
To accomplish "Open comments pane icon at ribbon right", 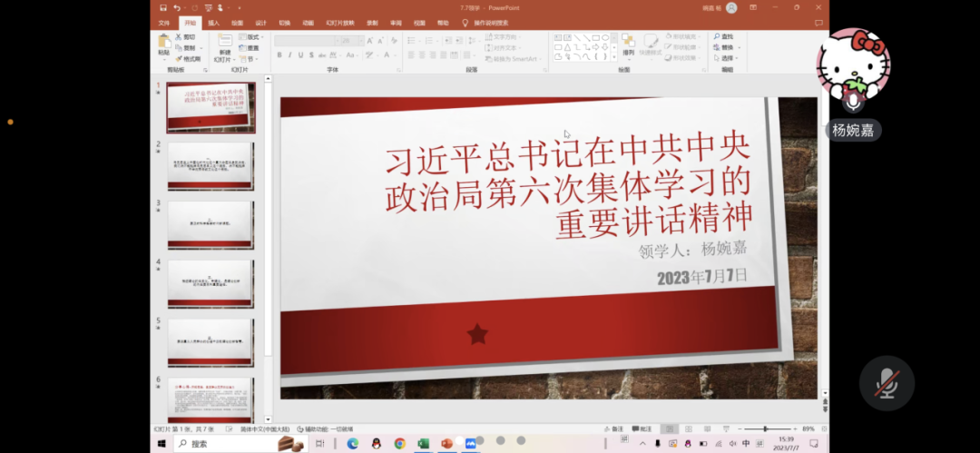I will [x=818, y=24].
